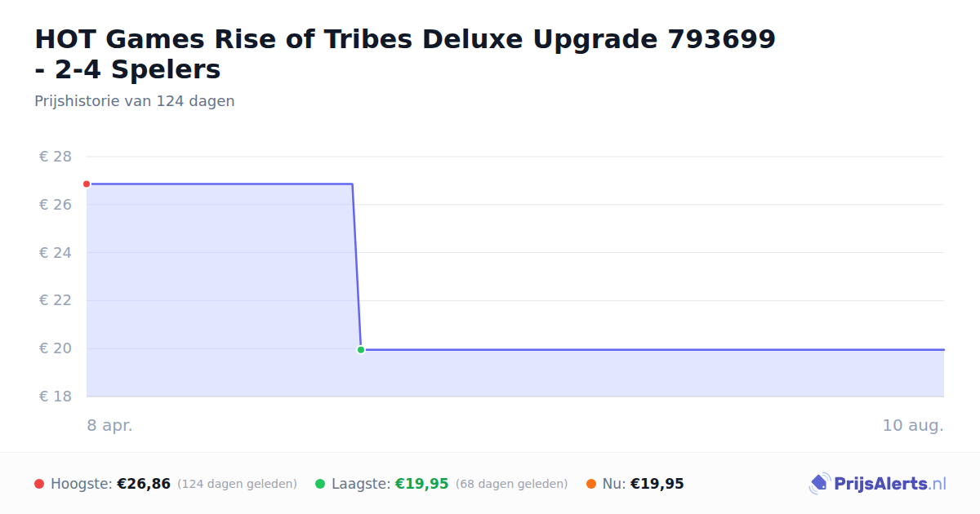Viewport: 980px width, 514px height.
Task: Click the red highest-price dot on the chart
Action: click(87, 184)
